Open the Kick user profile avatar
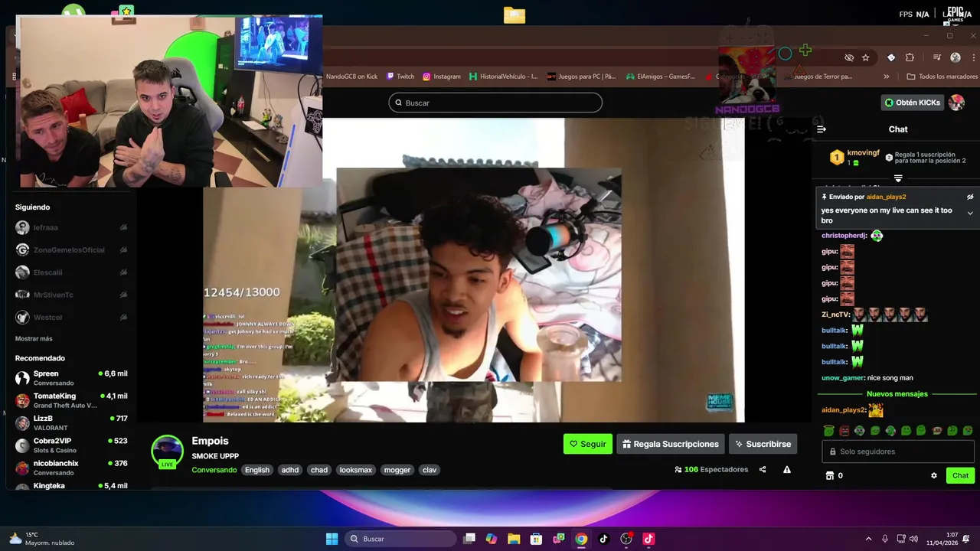Image resolution: width=980 pixels, height=551 pixels. [x=956, y=103]
